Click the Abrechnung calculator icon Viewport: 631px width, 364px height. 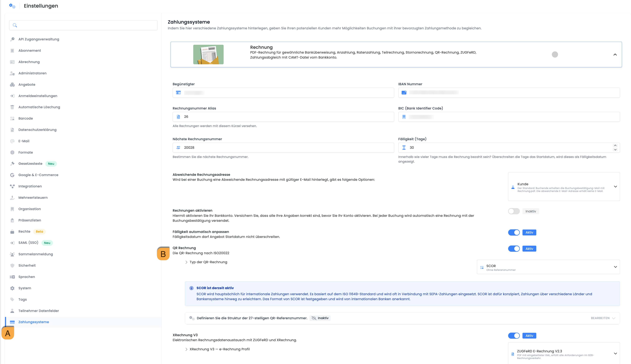[12, 62]
